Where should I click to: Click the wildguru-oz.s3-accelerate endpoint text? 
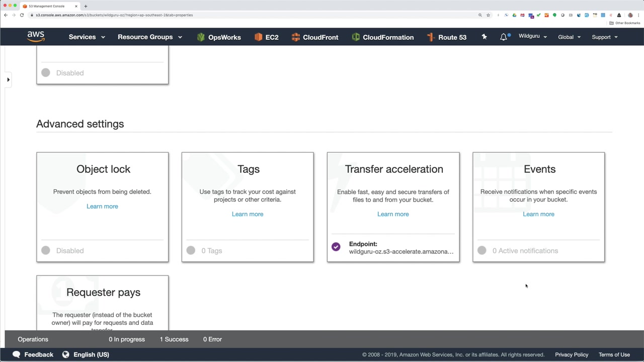[401, 251]
